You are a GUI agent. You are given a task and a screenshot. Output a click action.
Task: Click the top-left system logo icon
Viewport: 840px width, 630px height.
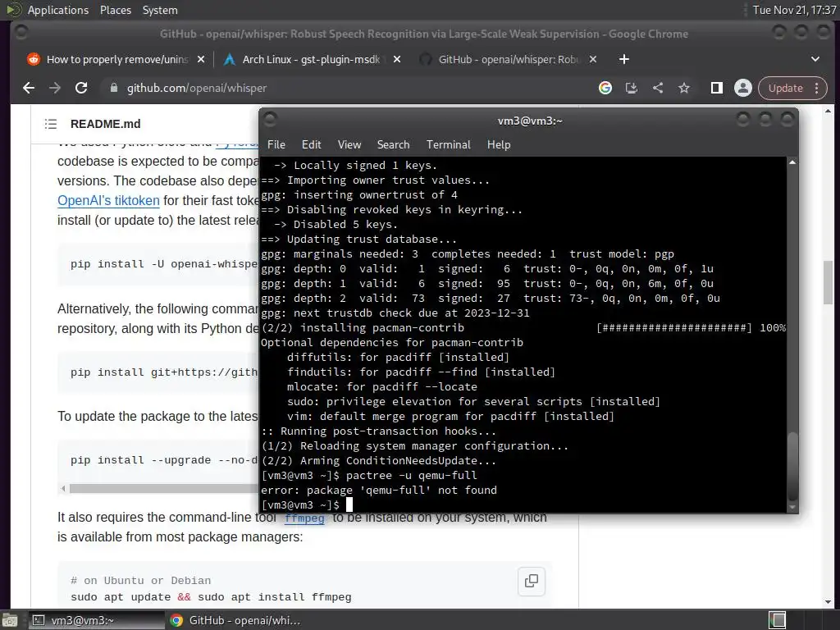13,10
